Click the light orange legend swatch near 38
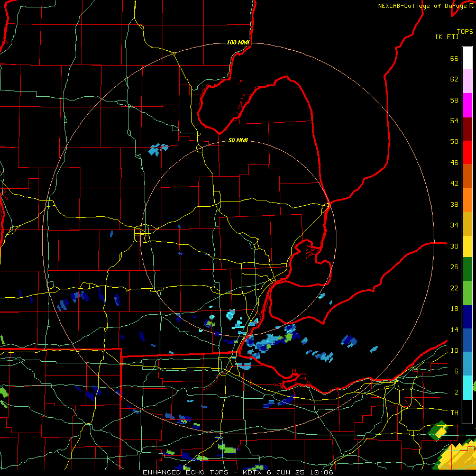 467,200
